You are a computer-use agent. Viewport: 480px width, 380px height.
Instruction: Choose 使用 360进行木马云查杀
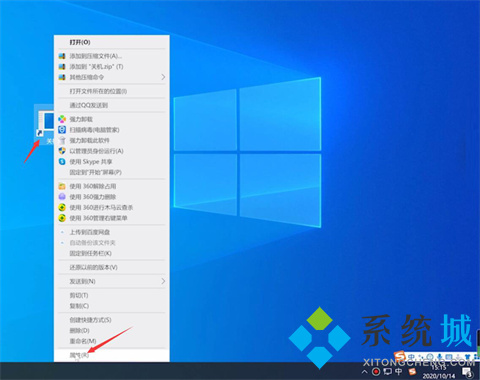[112, 207]
